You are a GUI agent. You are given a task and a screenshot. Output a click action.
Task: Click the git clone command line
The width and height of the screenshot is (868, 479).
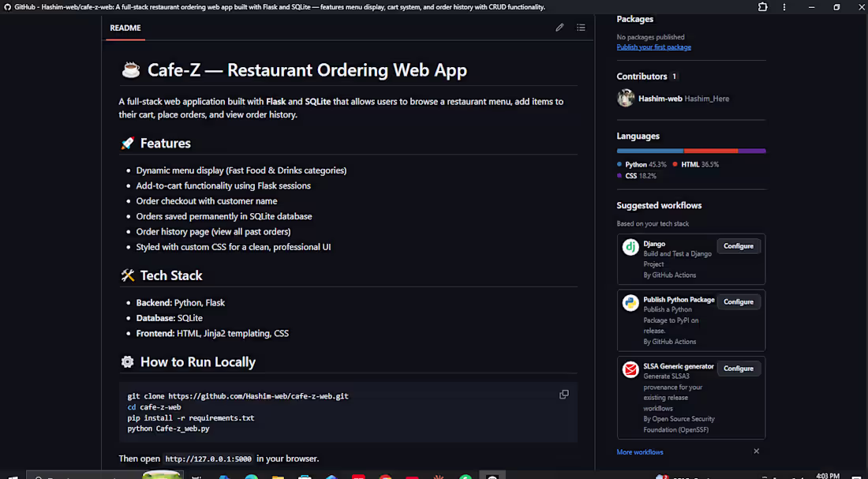click(238, 396)
